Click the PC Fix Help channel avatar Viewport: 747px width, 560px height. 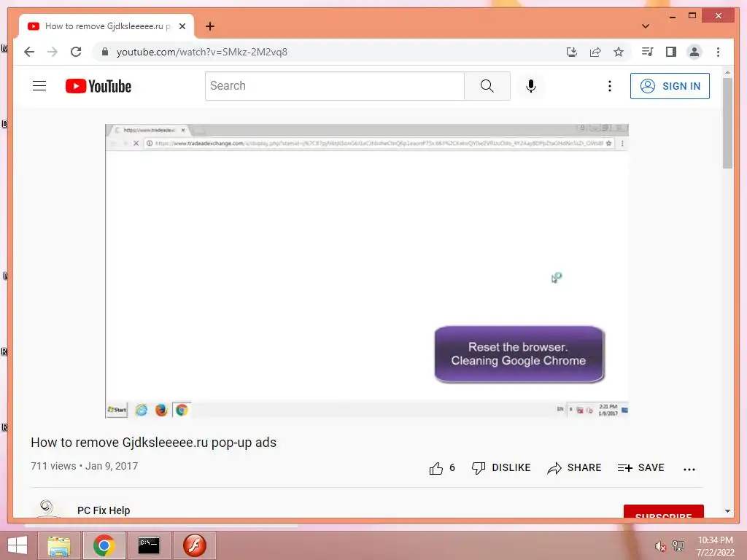(46, 507)
